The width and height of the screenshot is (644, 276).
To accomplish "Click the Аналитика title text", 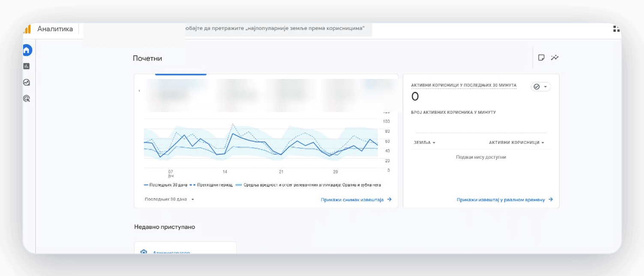I will click(x=55, y=29).
